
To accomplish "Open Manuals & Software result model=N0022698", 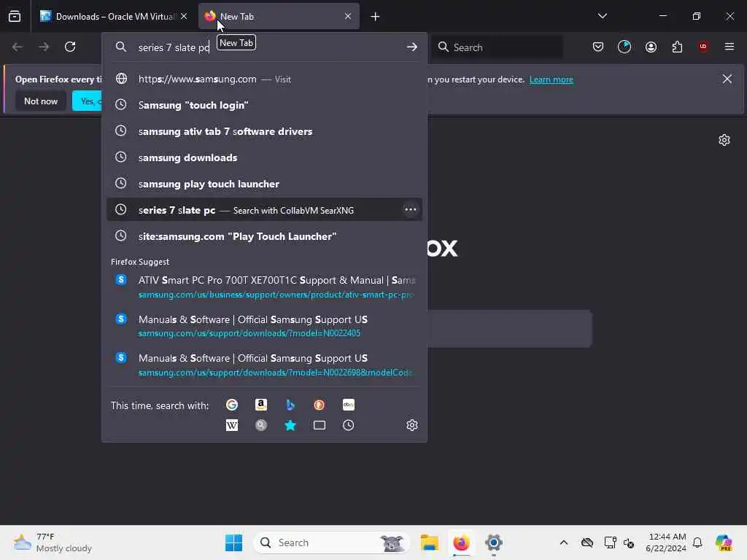I will click(264, 365).
